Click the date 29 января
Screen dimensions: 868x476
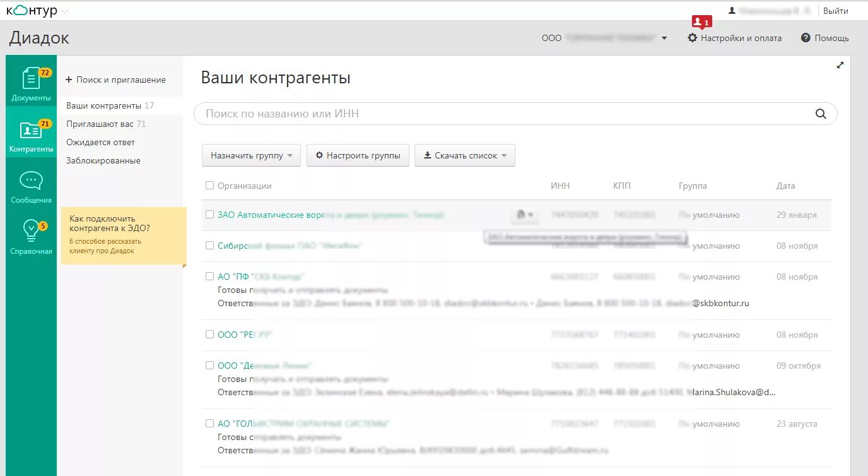click(x=797, y=215)
